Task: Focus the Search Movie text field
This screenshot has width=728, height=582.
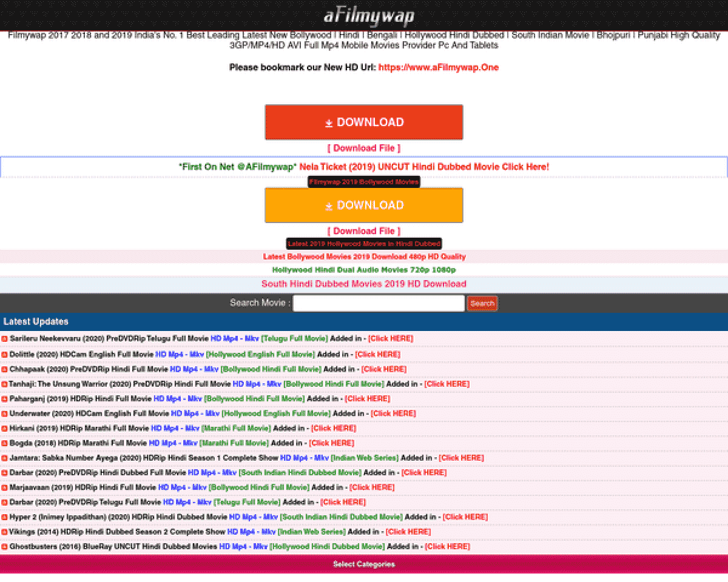Action: [x=379, y=303]
